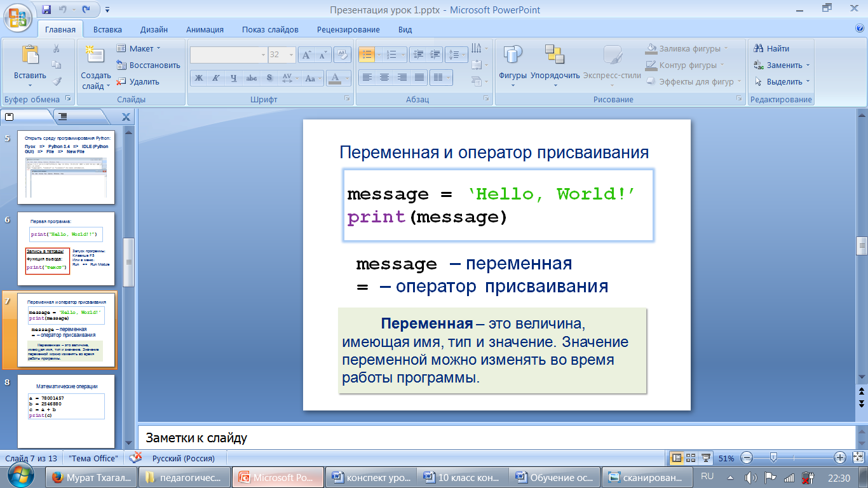Click zoom in plus button
Viewport: 868px width, 488px height.
click(x=839, y=457)
